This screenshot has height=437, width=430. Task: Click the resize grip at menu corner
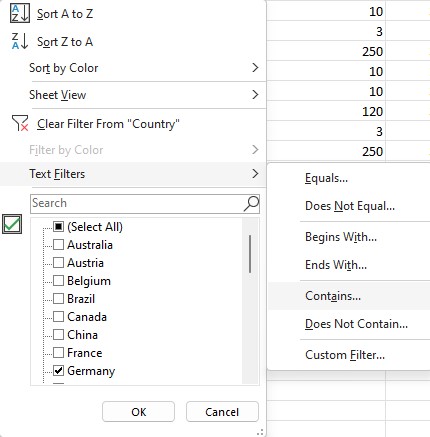(261, 432)
